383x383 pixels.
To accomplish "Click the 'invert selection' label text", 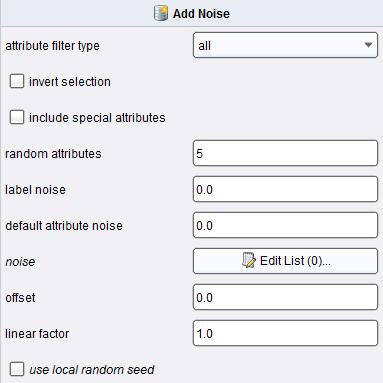I will [70, 82].
